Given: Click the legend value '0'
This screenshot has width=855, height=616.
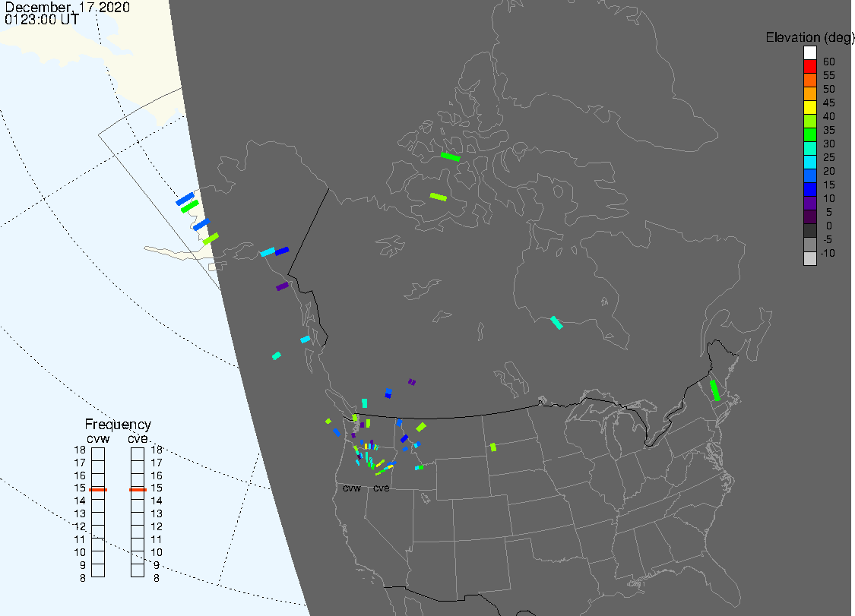Looking at the screenshot, I should [829, 226].
